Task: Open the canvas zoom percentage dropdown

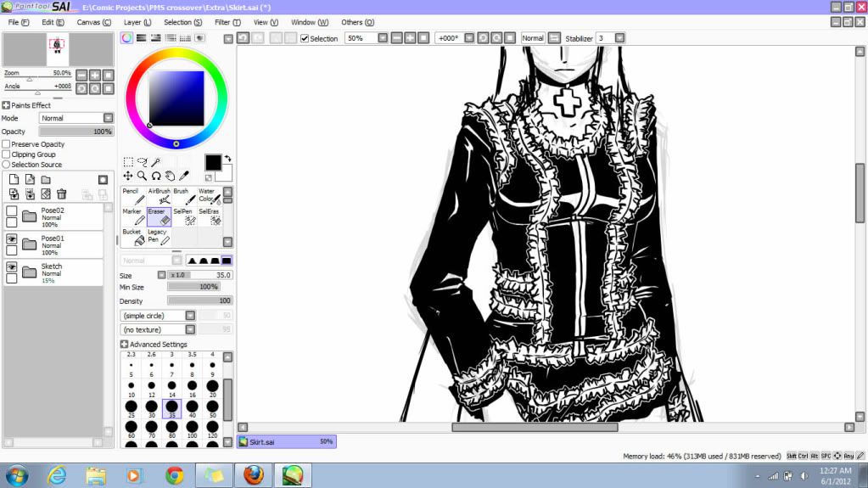Action: tap(383, 38)
